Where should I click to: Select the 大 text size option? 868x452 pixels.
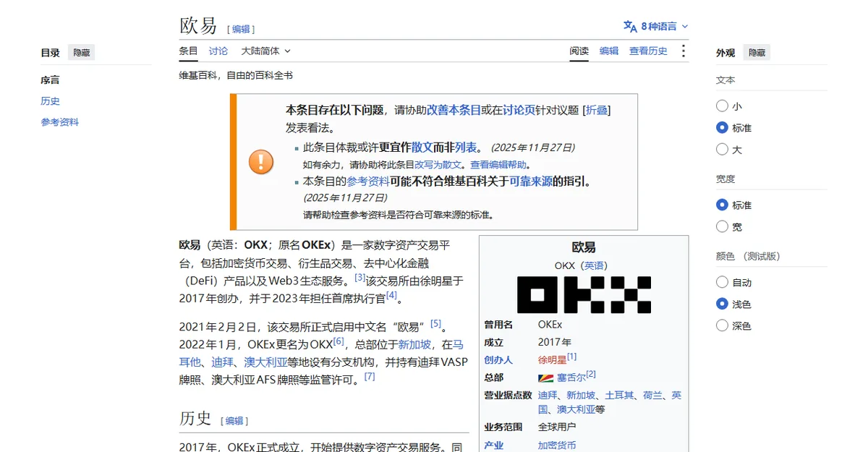coord(722,149)
